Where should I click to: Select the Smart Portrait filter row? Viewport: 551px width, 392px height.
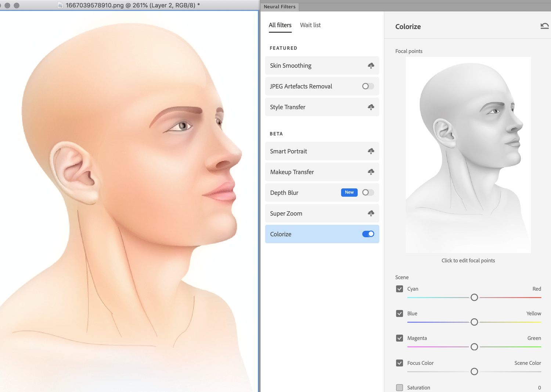(x=322, y=151)
